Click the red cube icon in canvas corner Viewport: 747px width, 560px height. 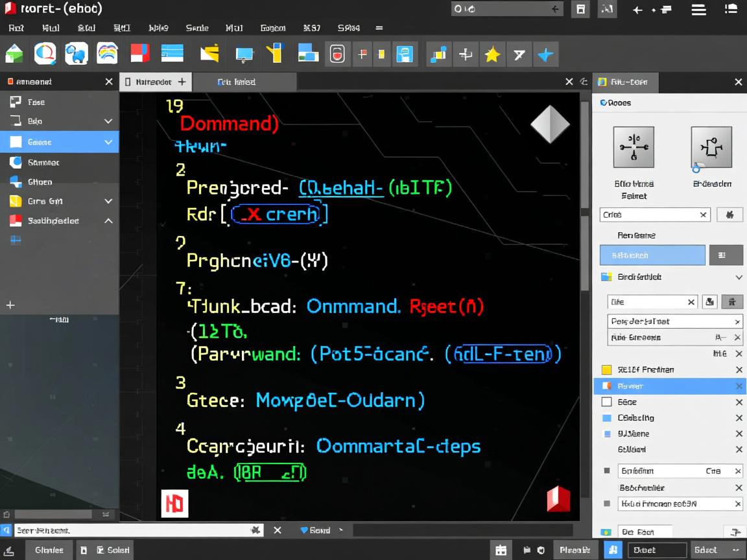(x=558, y=499)
